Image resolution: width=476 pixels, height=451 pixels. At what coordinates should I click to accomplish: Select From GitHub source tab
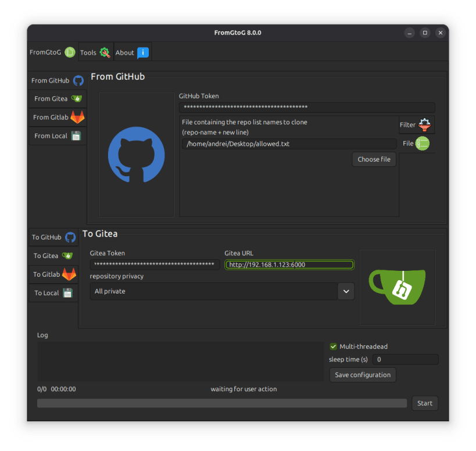click(x=58, y=80)
